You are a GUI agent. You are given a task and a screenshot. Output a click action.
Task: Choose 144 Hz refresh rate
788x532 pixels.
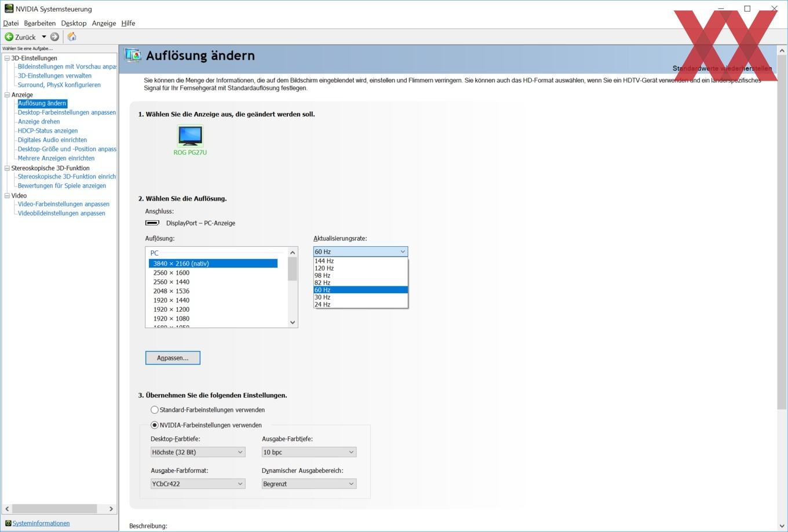coord(360,261)
